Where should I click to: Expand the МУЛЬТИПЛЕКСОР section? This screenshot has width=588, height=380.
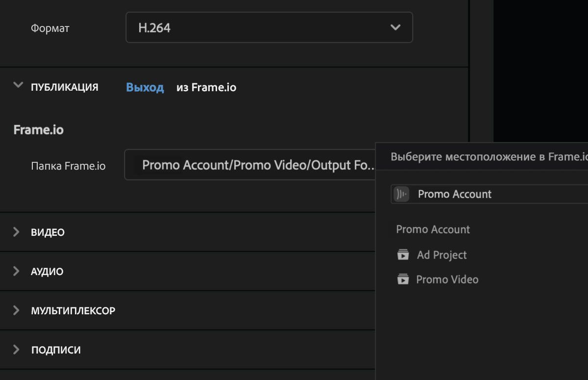[x=16, y=310]
